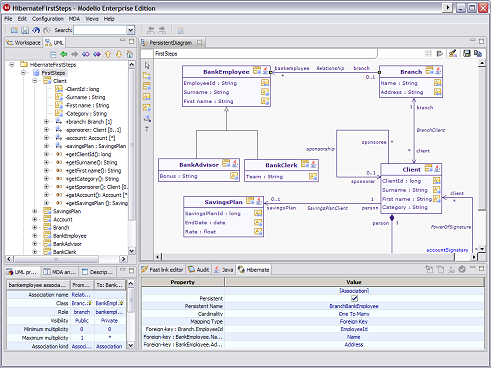
Task: Click the paintbrush icon in diagram toolbar
Action: 453,53
